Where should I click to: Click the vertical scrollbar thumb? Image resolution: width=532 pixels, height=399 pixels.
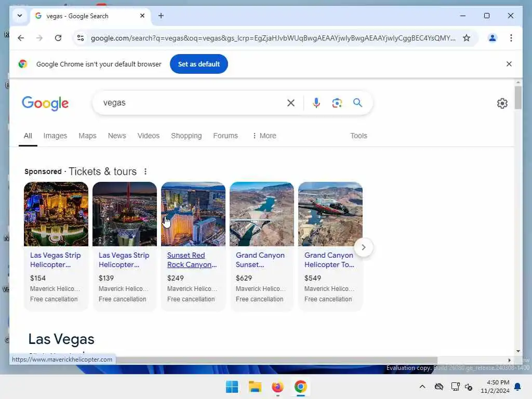point(518,98)
